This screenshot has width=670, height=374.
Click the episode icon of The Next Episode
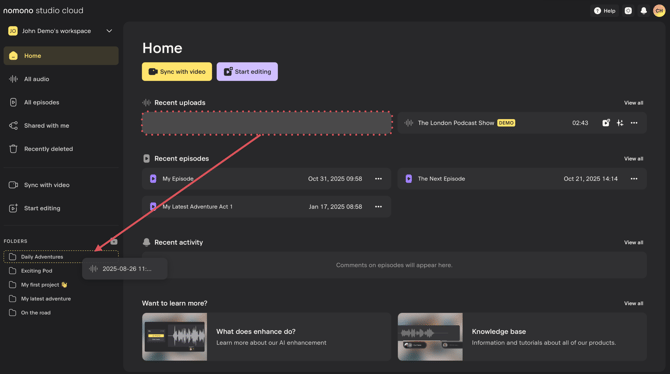408,179
